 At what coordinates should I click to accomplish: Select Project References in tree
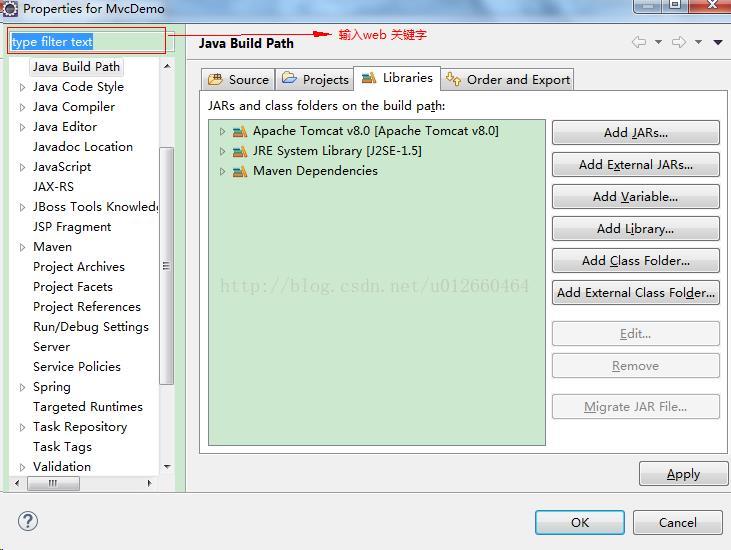click(87, 307)
